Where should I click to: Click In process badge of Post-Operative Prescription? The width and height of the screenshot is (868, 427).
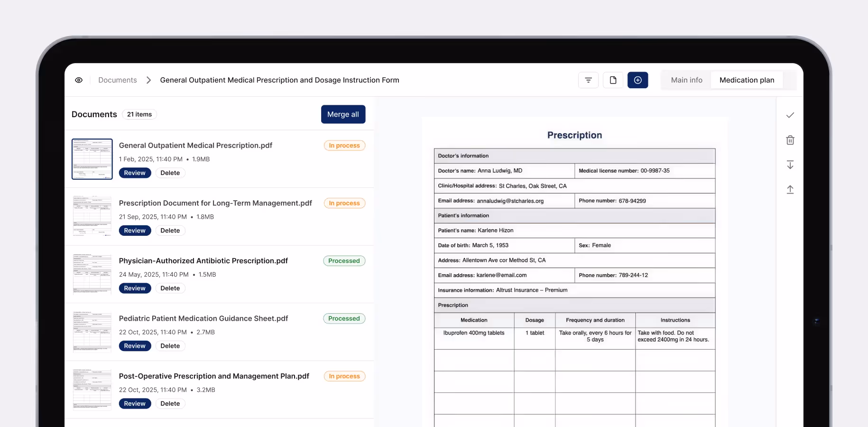click(x=344, y=376)
